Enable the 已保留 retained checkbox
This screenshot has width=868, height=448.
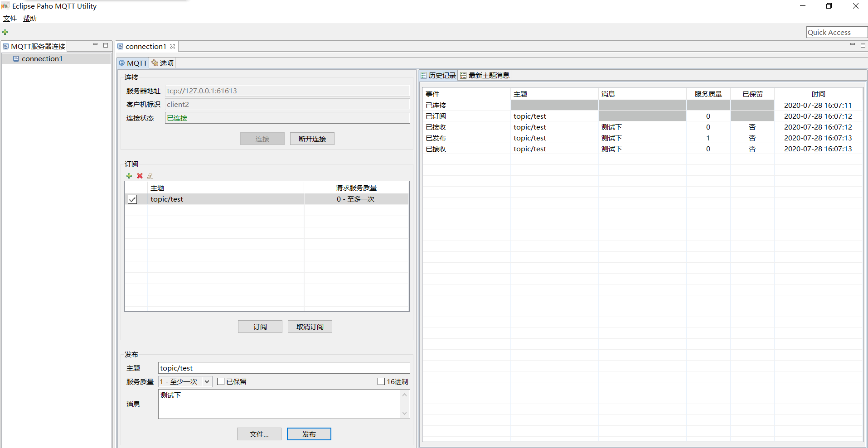coord(221,381)
